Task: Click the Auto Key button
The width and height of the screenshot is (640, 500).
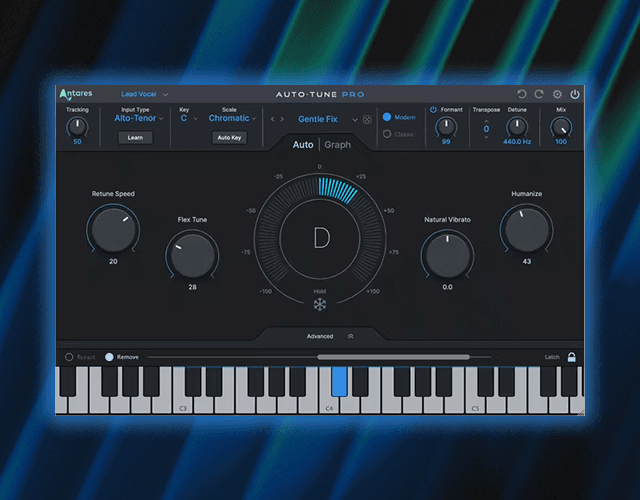Action: (229, 138)
